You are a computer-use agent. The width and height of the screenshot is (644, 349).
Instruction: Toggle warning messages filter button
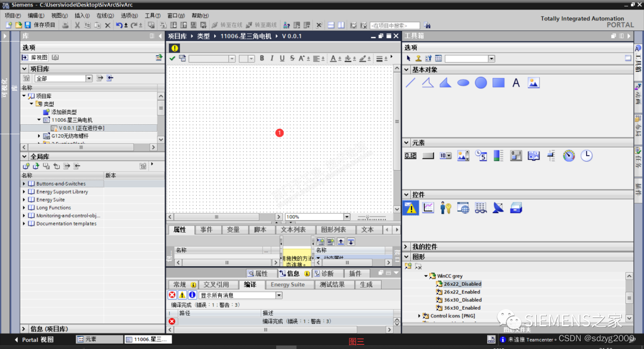pyautogui.click(x=182, y=295)
